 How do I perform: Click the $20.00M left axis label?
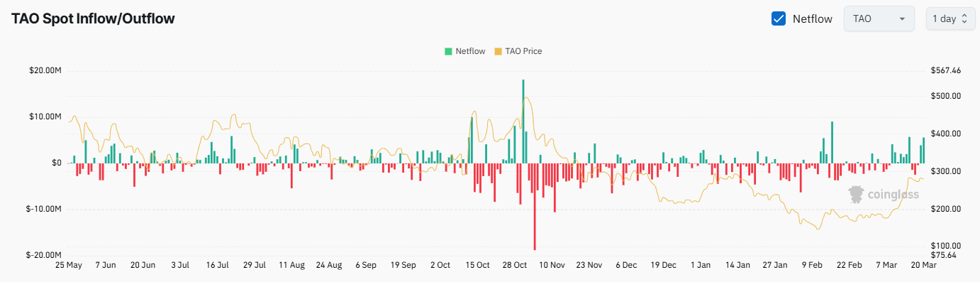click(45, 70)
